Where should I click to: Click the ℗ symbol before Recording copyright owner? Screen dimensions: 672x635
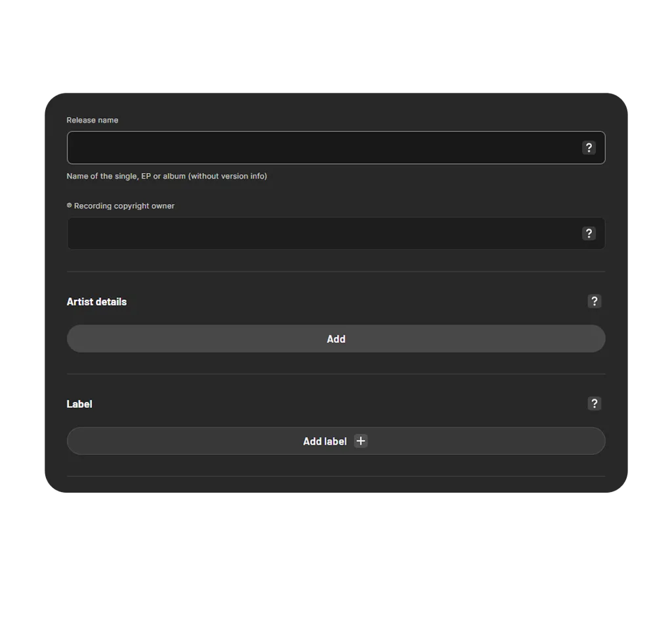pyautogui.click(x=69, y=205)
